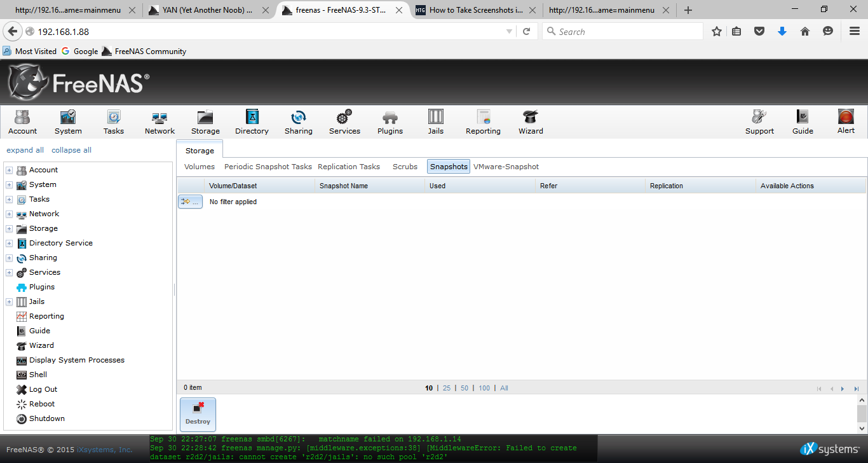The image size is (868, 463).
Task: Switch to the Periodic Snapshot Tasks tab
Action: [268, 167]
